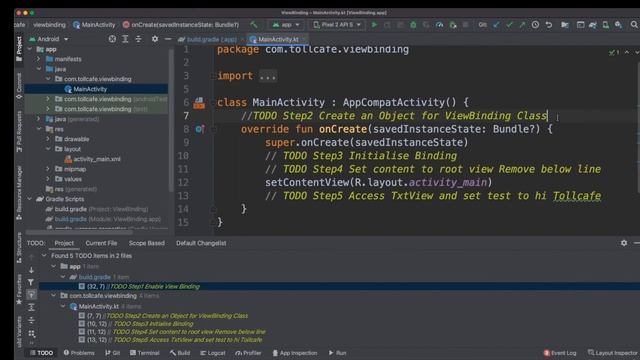Open the Profiler tool window
Image resolution: width=640 pixels, height=360 pixels.
(248, 353)
